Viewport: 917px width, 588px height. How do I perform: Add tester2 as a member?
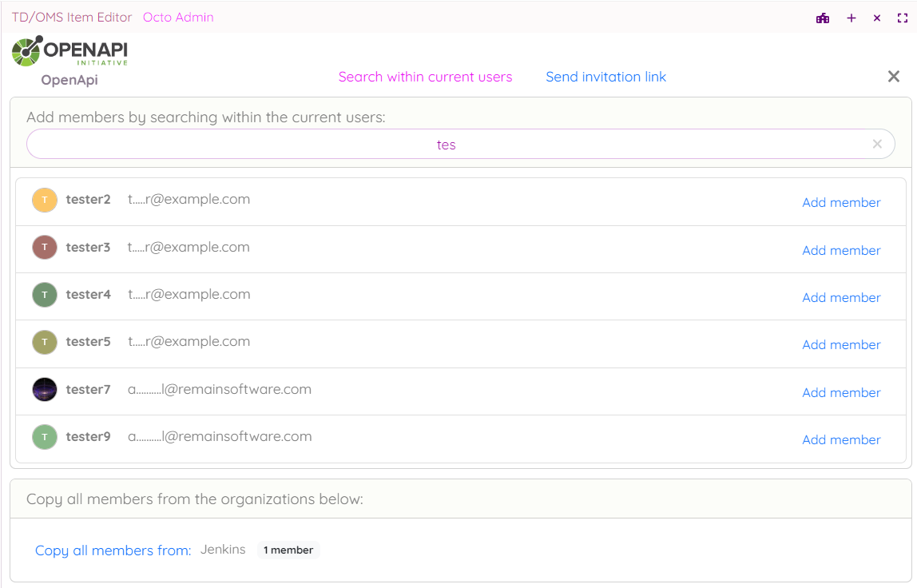(x=841, y=203)
